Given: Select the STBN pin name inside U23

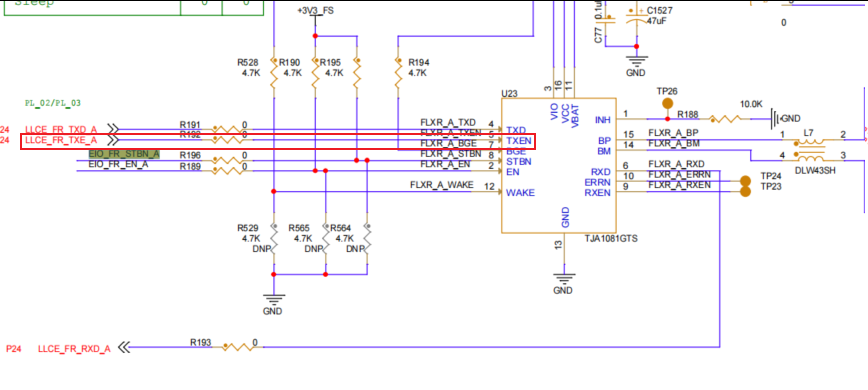Looking at the screenshot, I should point(519,162).
